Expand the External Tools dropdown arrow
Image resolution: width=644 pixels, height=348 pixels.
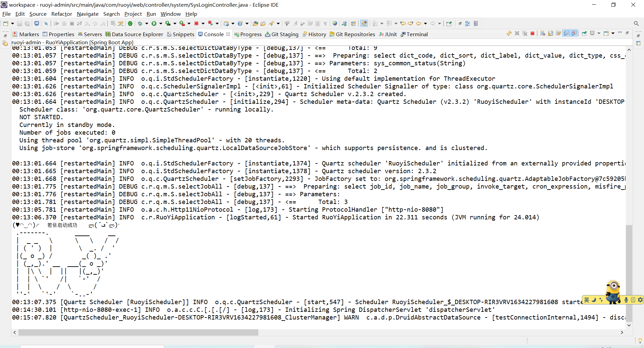[189, 23]
